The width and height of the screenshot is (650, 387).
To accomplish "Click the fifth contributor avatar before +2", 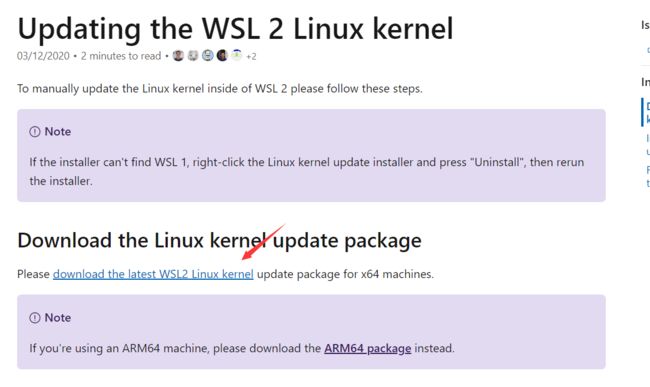I will [237, 56].
